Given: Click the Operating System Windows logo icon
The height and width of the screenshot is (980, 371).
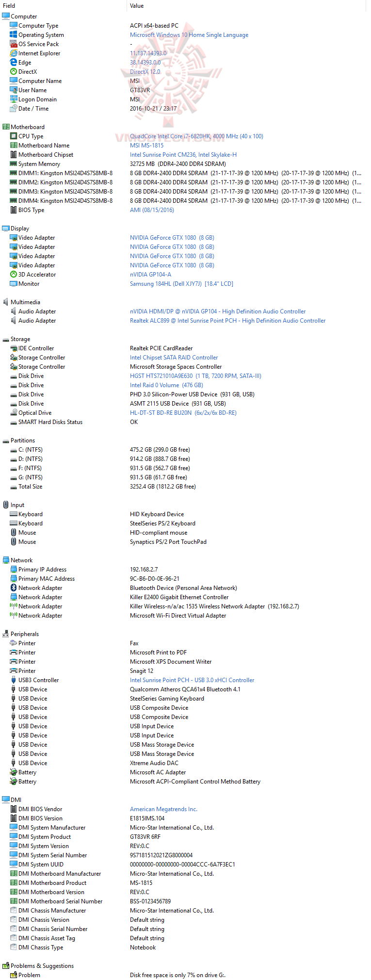Looking at the screenshot, I should click(14, 34).
